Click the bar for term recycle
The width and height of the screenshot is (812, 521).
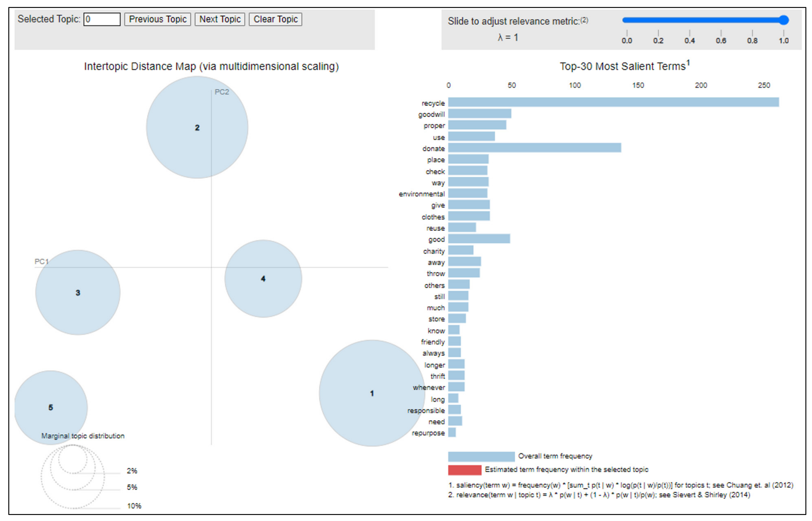pos(613,102)
